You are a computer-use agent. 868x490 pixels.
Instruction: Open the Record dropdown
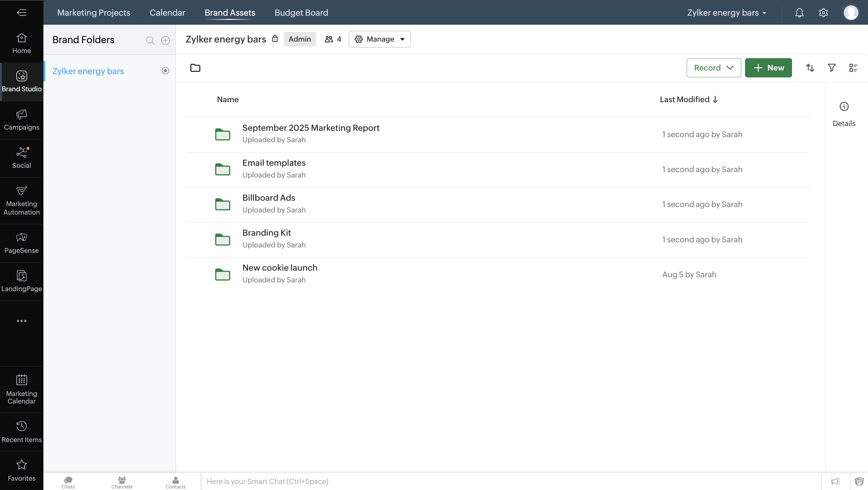(714, 68)
